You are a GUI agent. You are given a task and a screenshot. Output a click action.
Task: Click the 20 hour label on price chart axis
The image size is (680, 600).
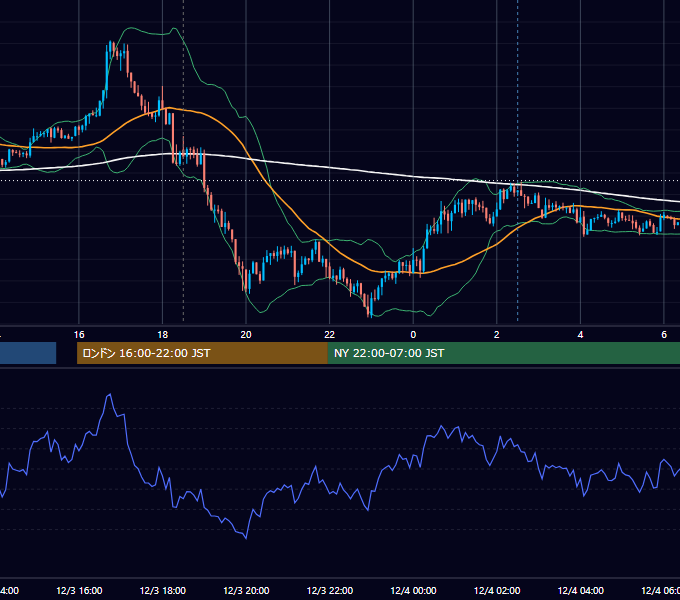[x=246, y=335]
